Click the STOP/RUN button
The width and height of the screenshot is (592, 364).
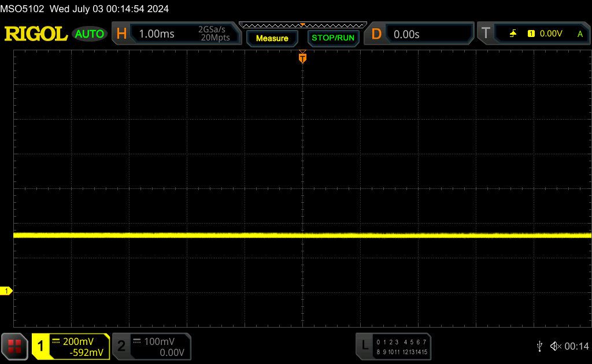click(x=333, y=38)
